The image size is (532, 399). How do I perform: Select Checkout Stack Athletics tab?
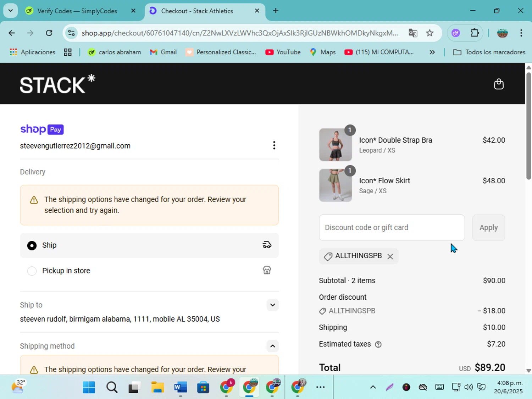tap(205, 11)
